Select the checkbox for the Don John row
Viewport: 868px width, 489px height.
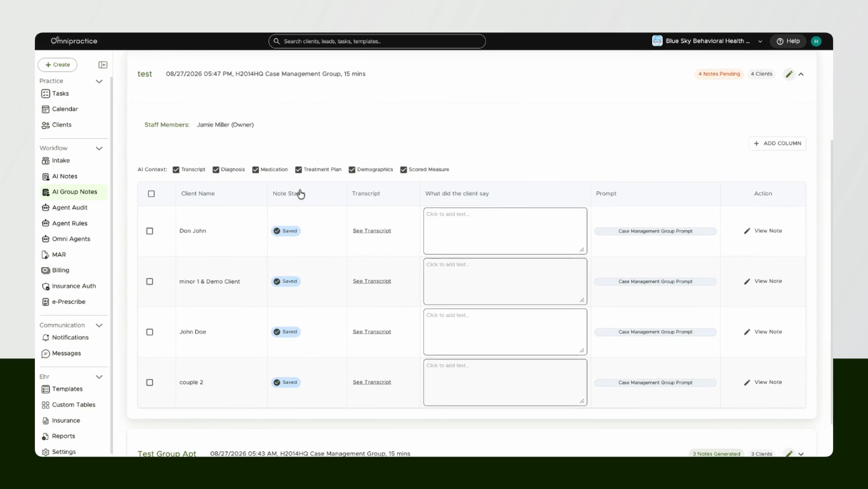[149, 231]
